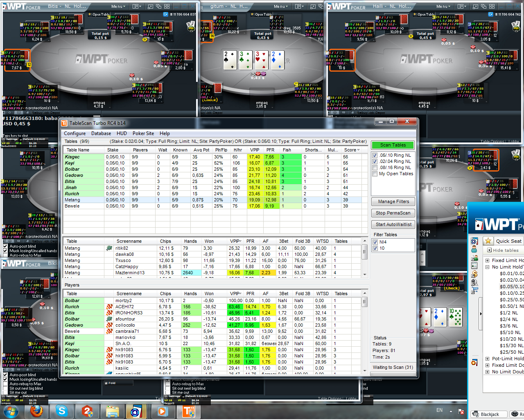
Task: Open the Menu dropdown in Haili window
Action: 443,7
